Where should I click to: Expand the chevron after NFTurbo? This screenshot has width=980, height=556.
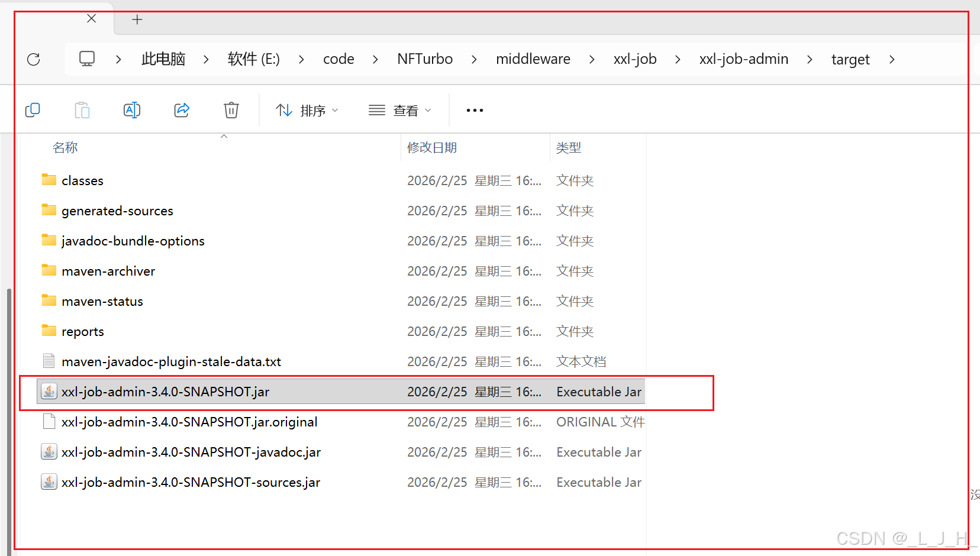click(474, 59)
